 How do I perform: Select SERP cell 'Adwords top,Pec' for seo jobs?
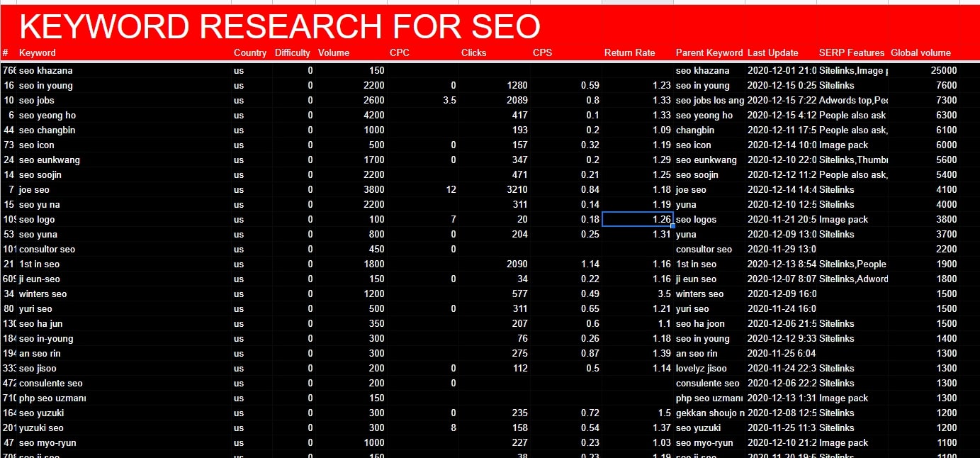pyautogui.click(x=852, y=100)
